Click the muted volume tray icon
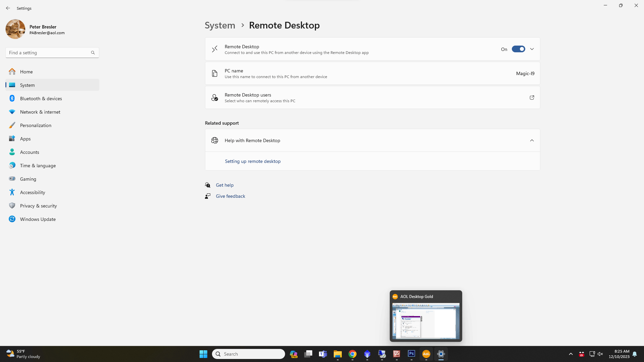This screenshot has height=362, width=644. 600,354
